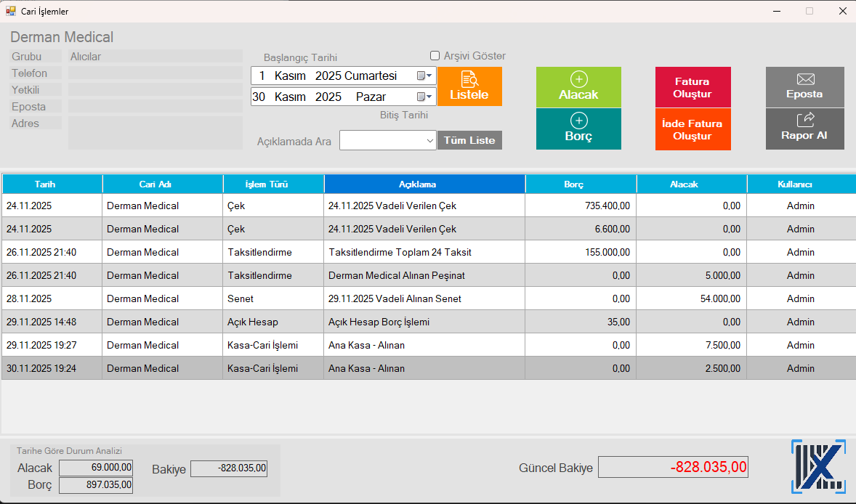856x504 pixels.
Task: Click the Cari İşlemler window icon
Action: click(x=11, y=11)
